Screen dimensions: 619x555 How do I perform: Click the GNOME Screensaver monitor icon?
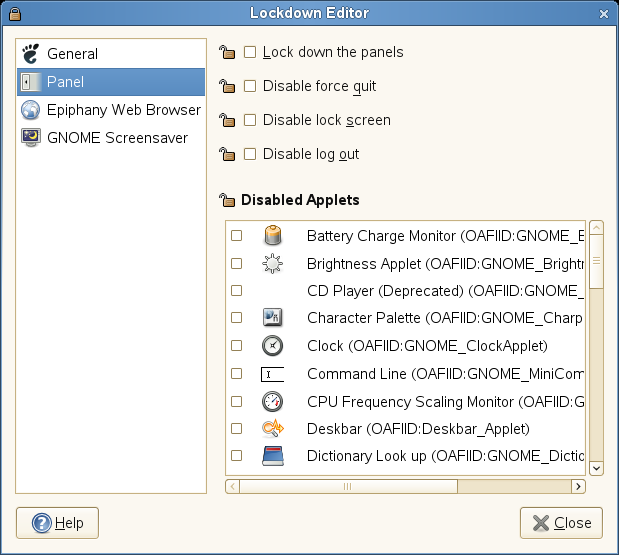point(30,138)
